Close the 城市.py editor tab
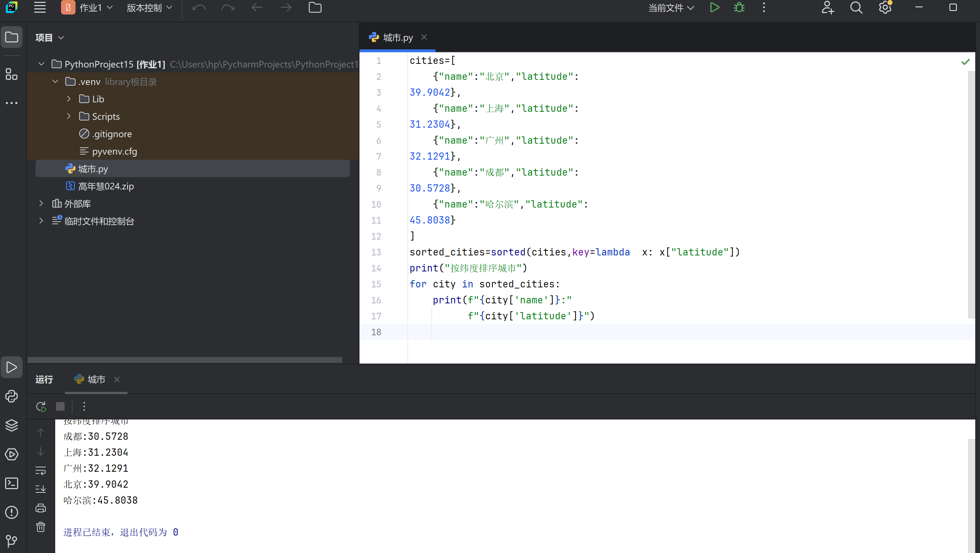Screen dimensions: 980x553 pyautogui.click(x=424, y=37)
